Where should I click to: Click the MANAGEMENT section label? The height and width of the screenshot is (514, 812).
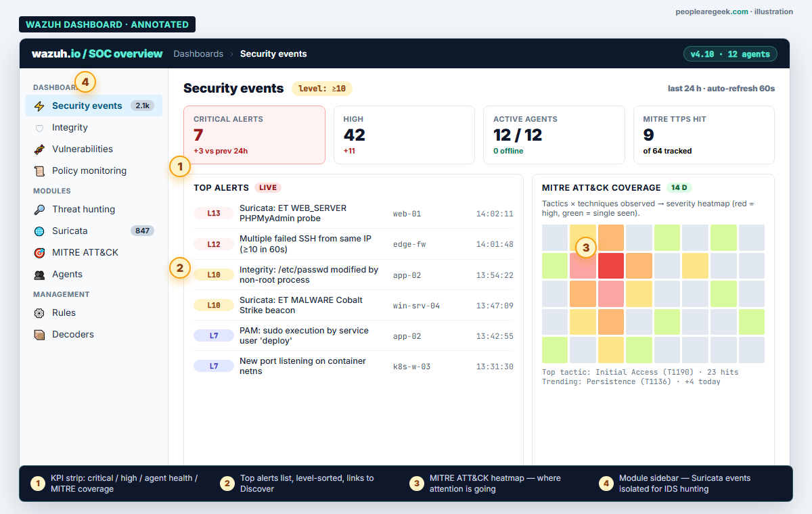pyautogui.click(x=62, y=294)
